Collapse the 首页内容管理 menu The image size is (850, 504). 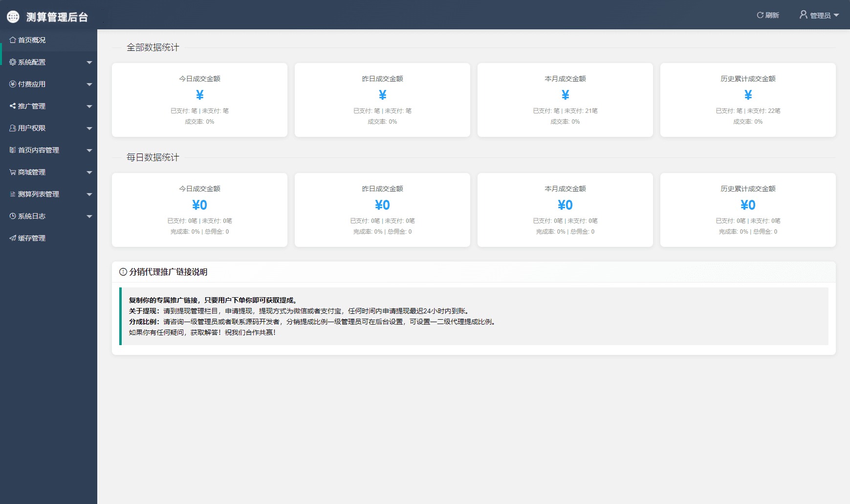89,150
